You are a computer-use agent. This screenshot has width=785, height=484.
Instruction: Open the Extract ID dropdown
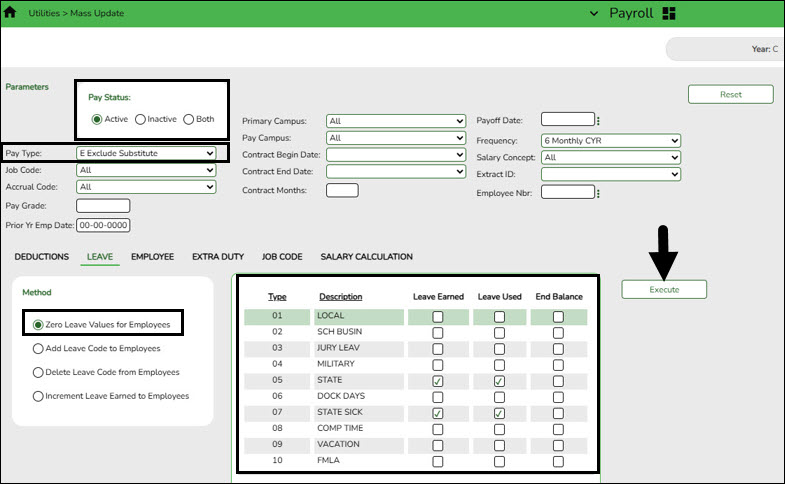[x=611, y=174]
